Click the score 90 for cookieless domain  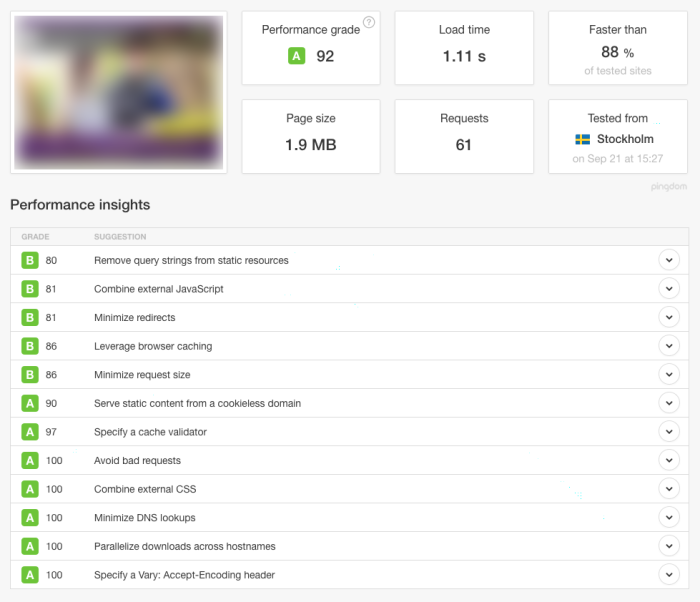coord(51,403)
